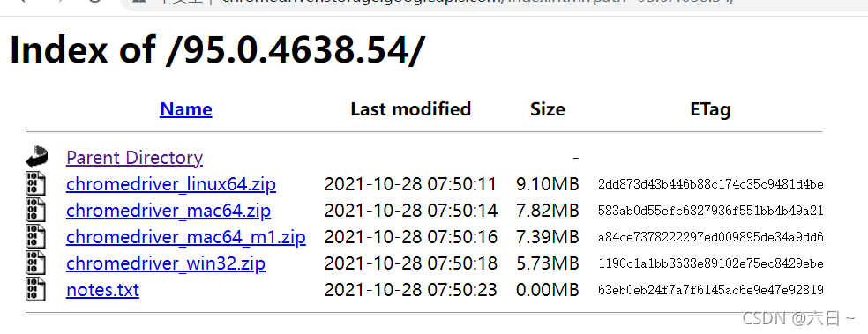Screen dimensions: 868x334
Task: Open the chromedriver_mac64_m1.zip link
Action: click(186, 237)
